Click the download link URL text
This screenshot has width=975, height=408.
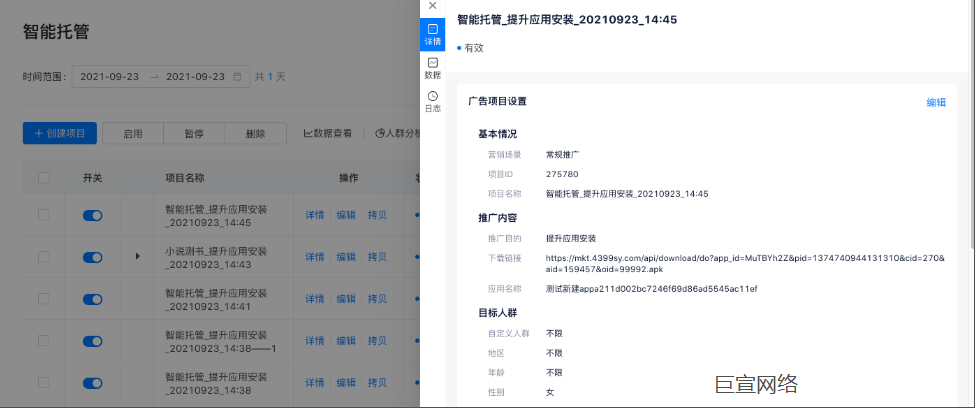click(745, 264)
